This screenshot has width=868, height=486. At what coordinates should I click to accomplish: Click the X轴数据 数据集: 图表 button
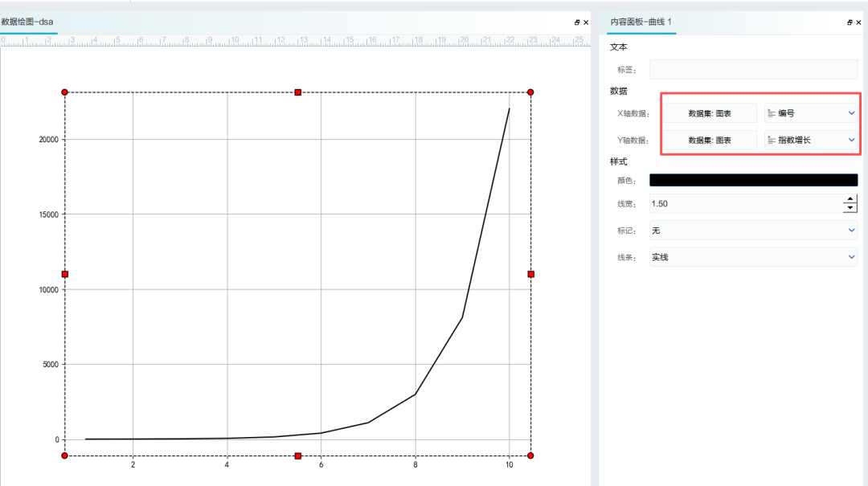710,113
